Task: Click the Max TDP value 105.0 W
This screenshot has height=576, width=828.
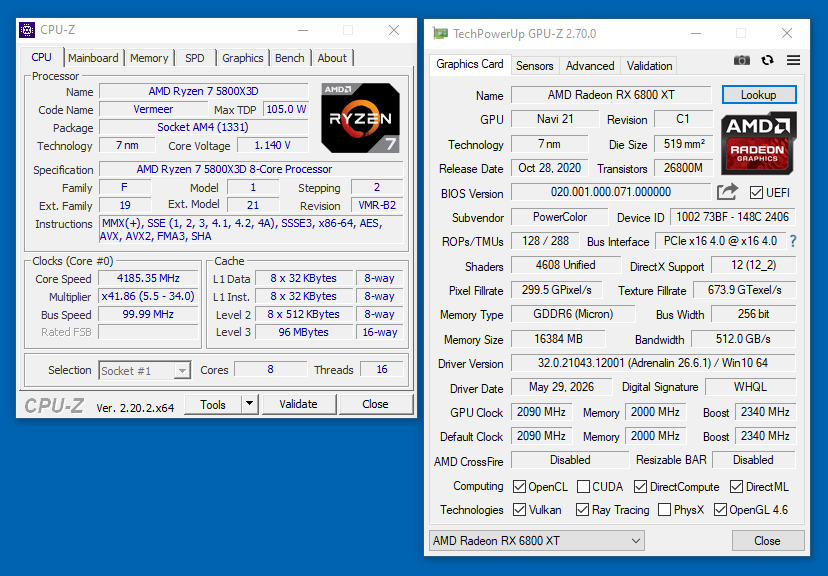Action: coord(286,109)
